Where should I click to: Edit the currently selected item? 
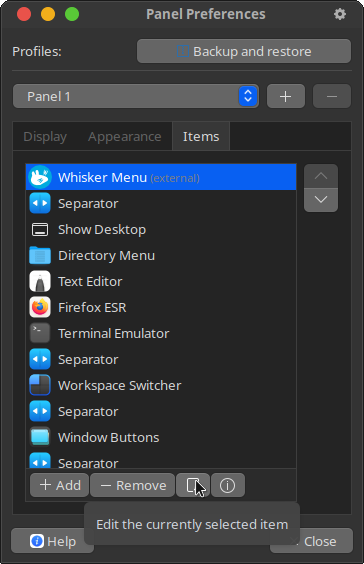(193, 485)
